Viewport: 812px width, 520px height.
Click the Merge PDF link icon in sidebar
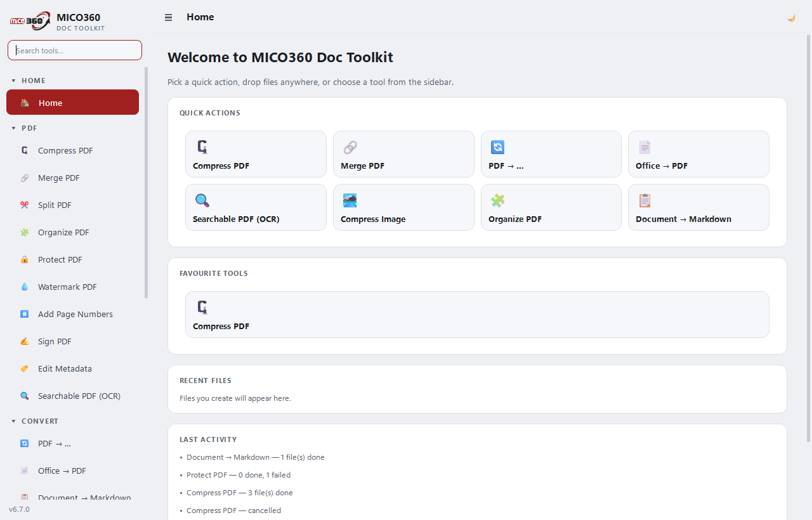pyautogui.click(x=25, y=178)
